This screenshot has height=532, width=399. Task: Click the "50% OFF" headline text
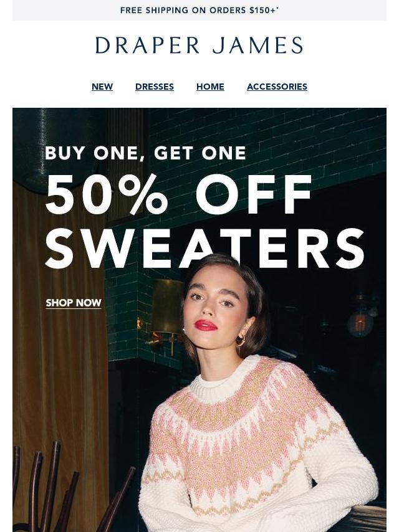(x=178, y=195)
